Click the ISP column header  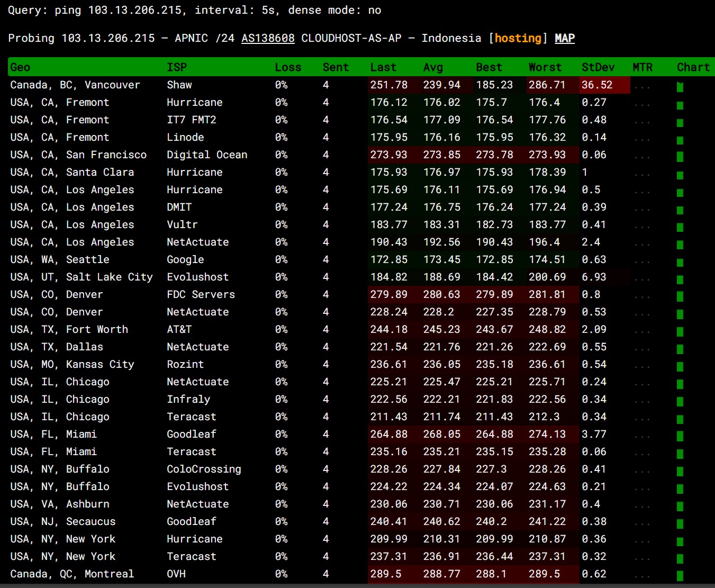coord(177,67)
